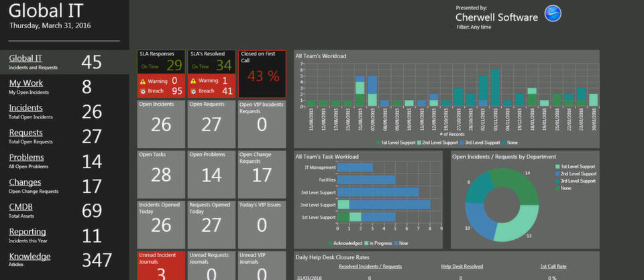644x280 pixels.
Task: Click the Open Incidents tile showing 26
Action: pos(161,124)
